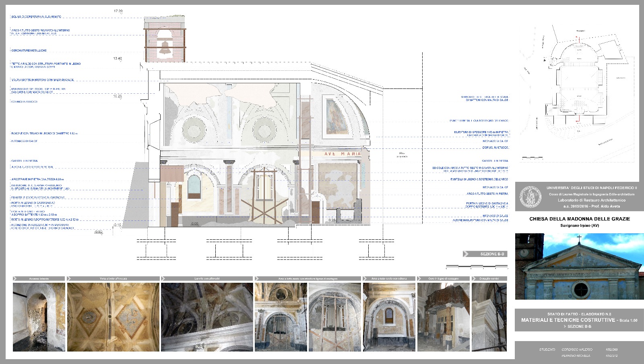This screenshot has width=644, height=364.
Task: Open the 'Volta a botte affrescata' photo
Action: pyautogui.click(x=113, y=317)
